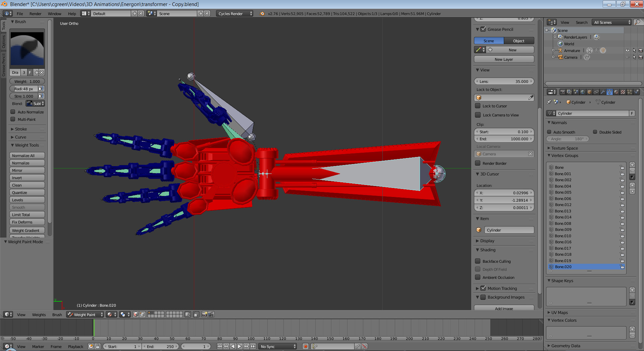Click the record keyframe red button
The image size is (644, 351).
[306, 346]
